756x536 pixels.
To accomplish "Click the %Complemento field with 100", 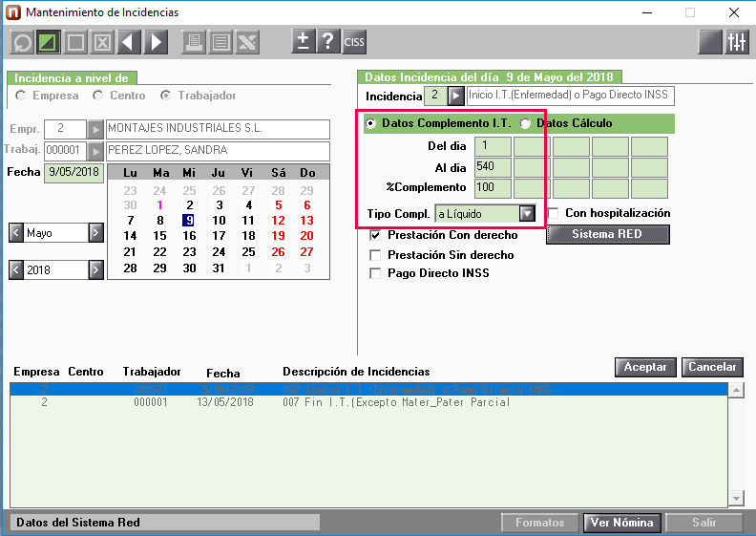I will pos(493,188).
